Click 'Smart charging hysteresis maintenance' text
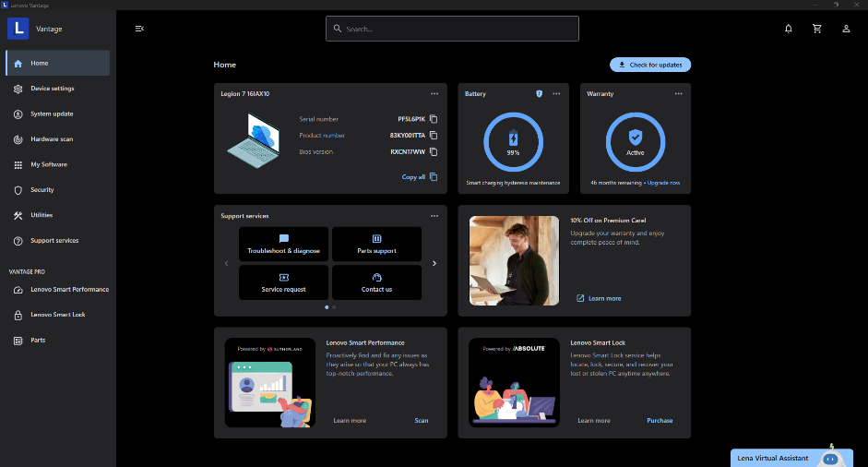 point(513,183)
